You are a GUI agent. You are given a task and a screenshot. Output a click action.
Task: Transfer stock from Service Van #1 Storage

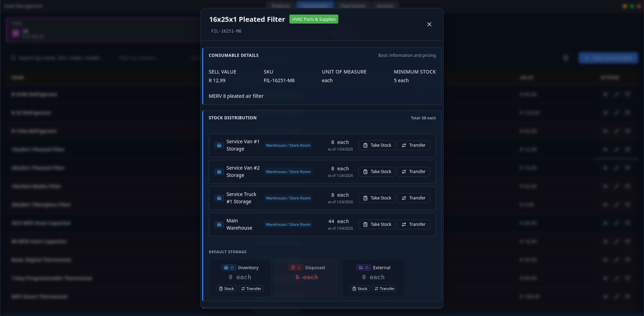click(413, 146)
